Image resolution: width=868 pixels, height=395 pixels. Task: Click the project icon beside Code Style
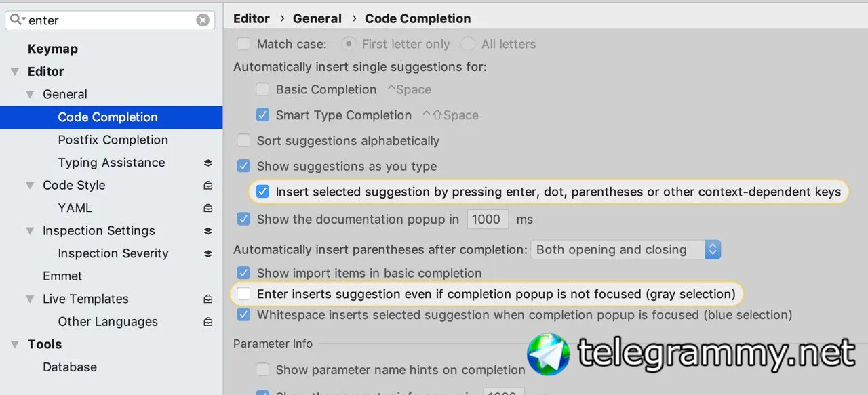click(x=208, y=186)
